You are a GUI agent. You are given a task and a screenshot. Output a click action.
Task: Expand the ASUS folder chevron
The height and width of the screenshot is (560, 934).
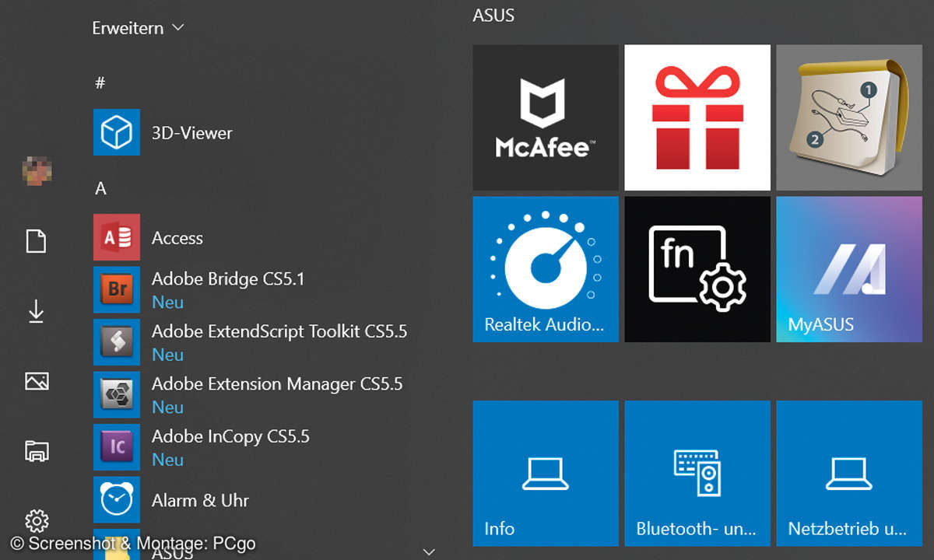(428, 551)
